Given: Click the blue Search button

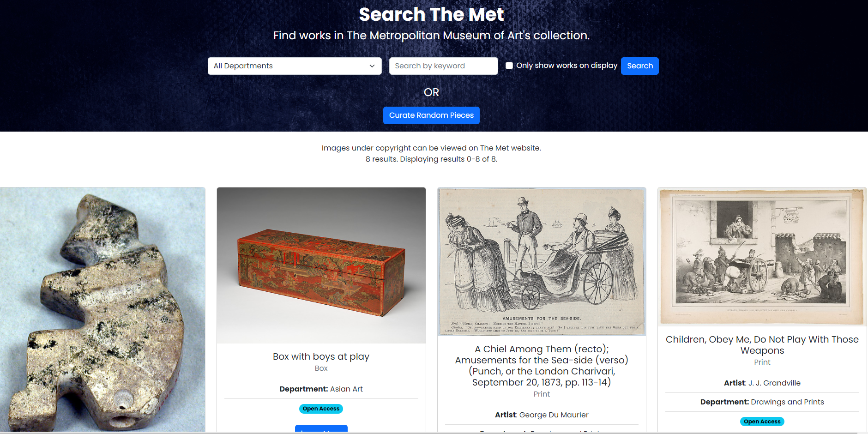Looking at the screenshot, I should coord(639,66).
